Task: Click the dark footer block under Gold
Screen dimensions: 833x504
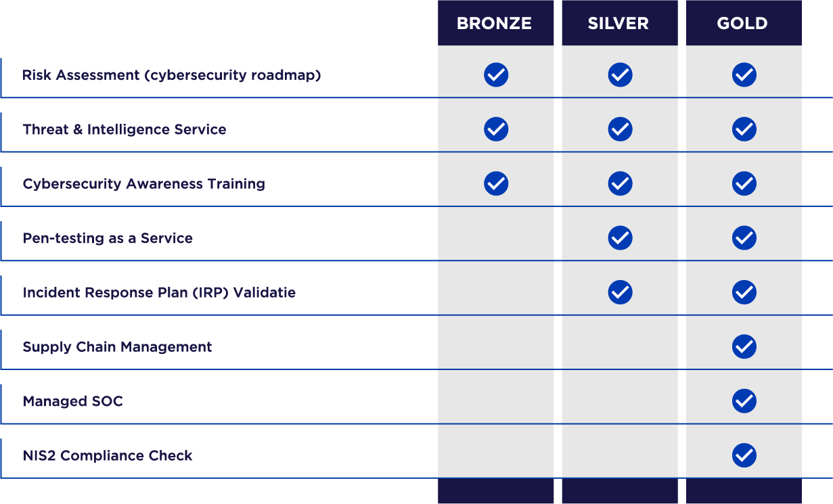Action: click(744, 491)
